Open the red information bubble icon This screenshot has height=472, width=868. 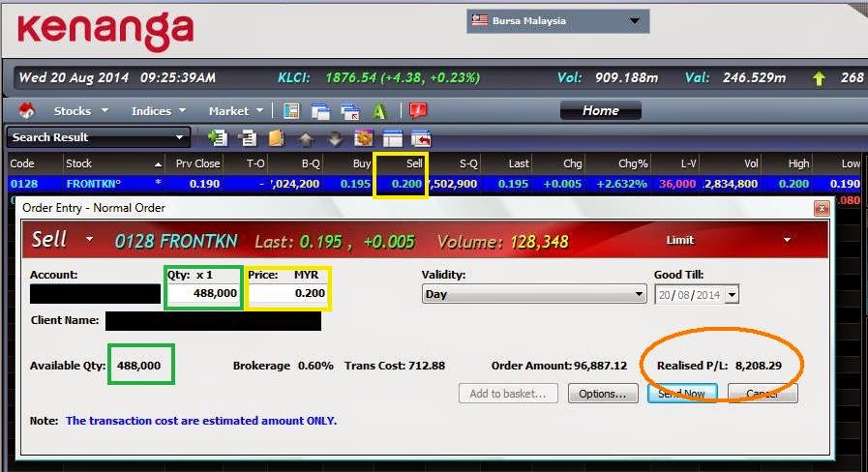pos(418,110)
